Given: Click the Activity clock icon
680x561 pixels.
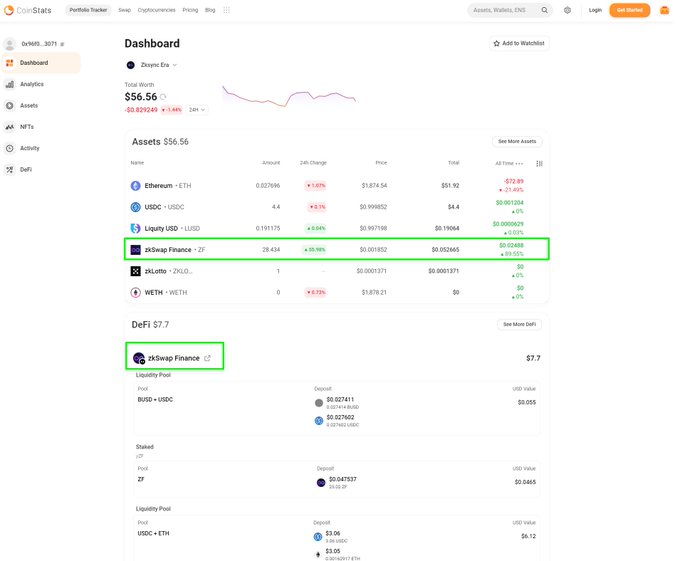Looking at the screenshot, I should [10, 148].
